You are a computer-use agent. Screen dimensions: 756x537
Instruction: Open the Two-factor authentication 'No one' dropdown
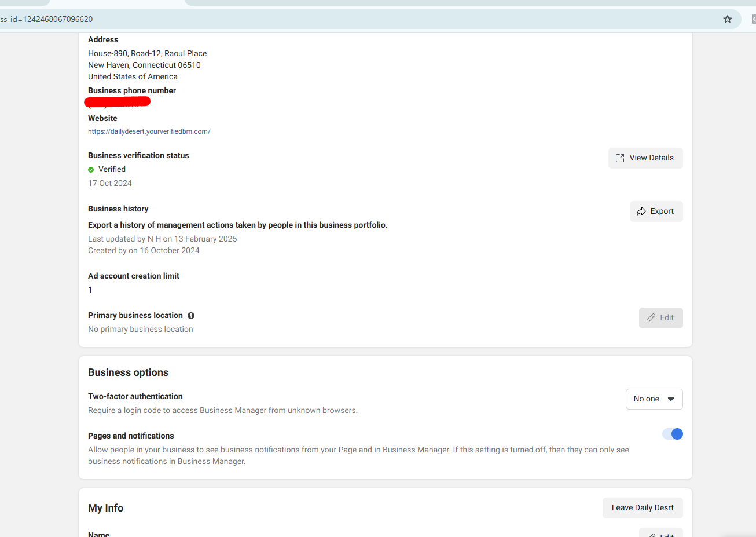pyautogui.click(x=654, y=399)
